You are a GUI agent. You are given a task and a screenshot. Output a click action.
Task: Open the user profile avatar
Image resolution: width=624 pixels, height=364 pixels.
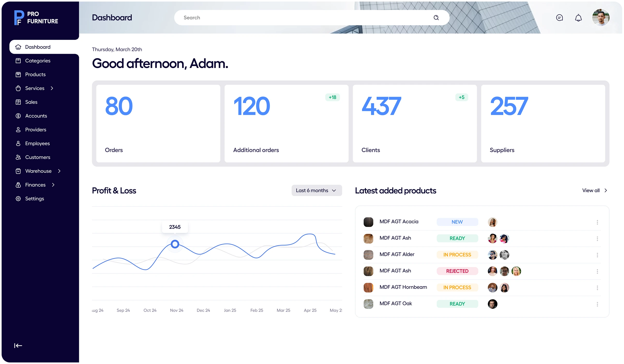tap(601, 18)
